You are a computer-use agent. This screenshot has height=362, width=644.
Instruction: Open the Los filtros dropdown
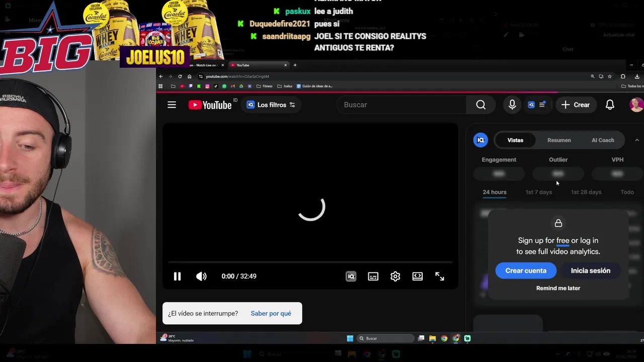pos(271,105)
